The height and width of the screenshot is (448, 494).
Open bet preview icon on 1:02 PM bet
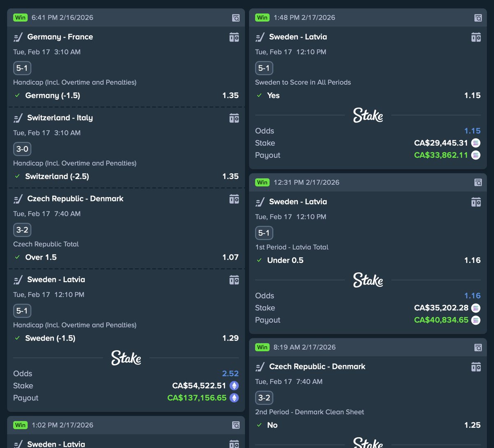(235, 425)
